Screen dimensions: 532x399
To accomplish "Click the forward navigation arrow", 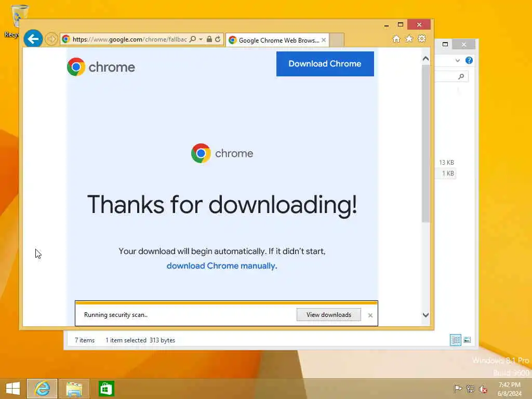I will pyautogui.click(x=51, y=39).
